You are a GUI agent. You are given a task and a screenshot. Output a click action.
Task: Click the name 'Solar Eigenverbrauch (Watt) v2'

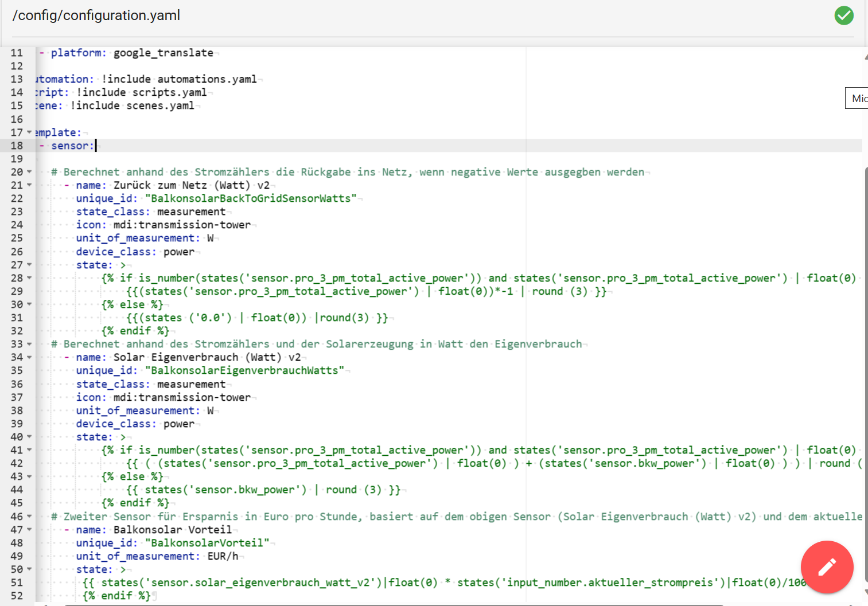click(x=207, y=357)
